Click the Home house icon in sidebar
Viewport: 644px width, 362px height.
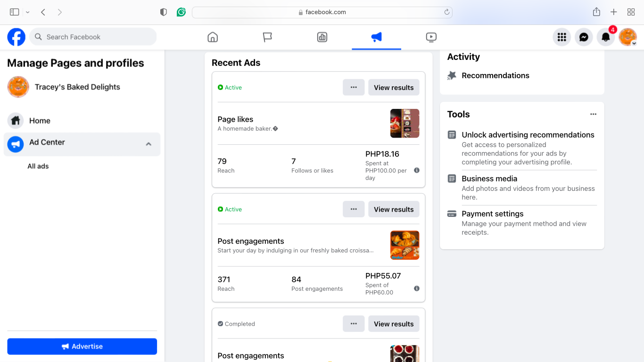(x=16, y=121)
